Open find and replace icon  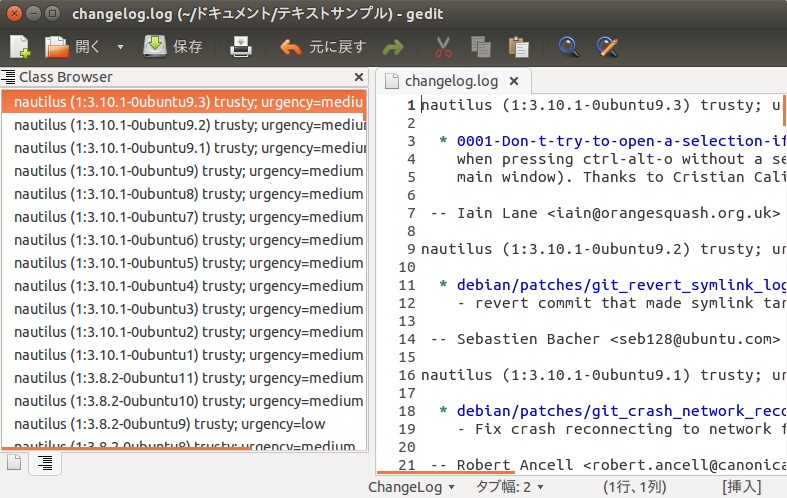tap(607, 47)
